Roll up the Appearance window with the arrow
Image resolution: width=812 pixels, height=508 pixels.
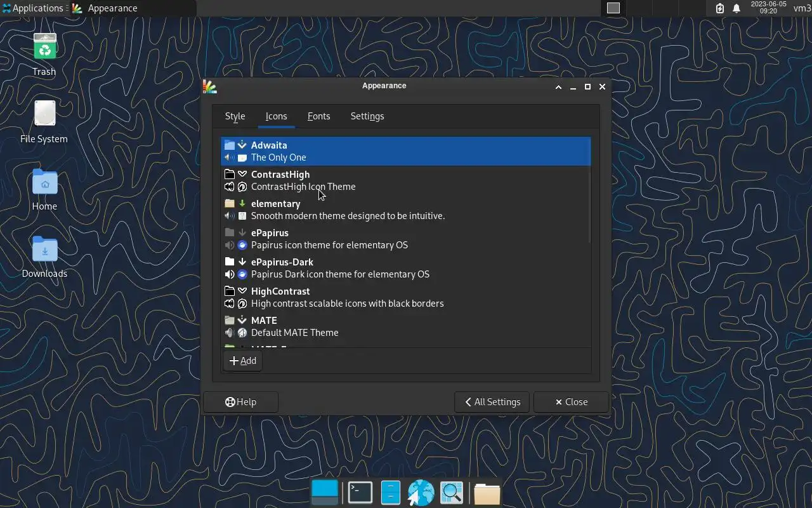[x=558, y=87]
